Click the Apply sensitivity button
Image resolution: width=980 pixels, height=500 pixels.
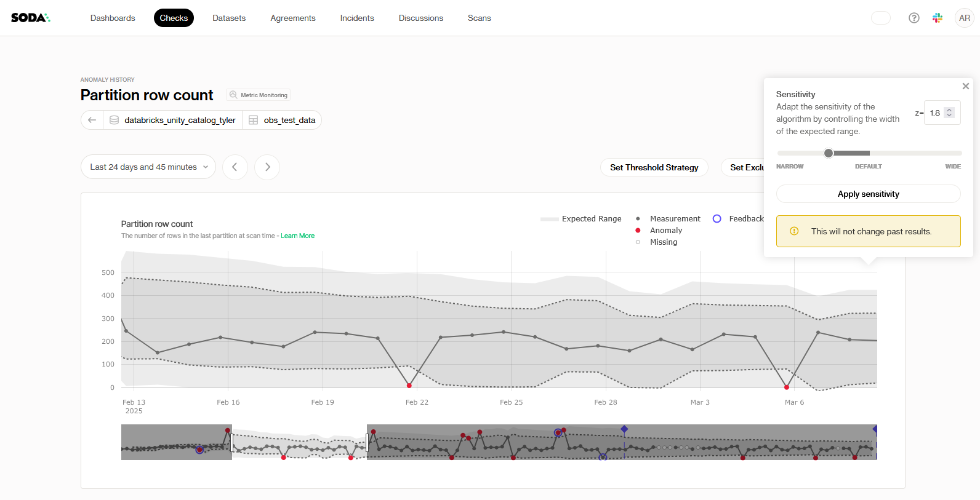[868, 194]
